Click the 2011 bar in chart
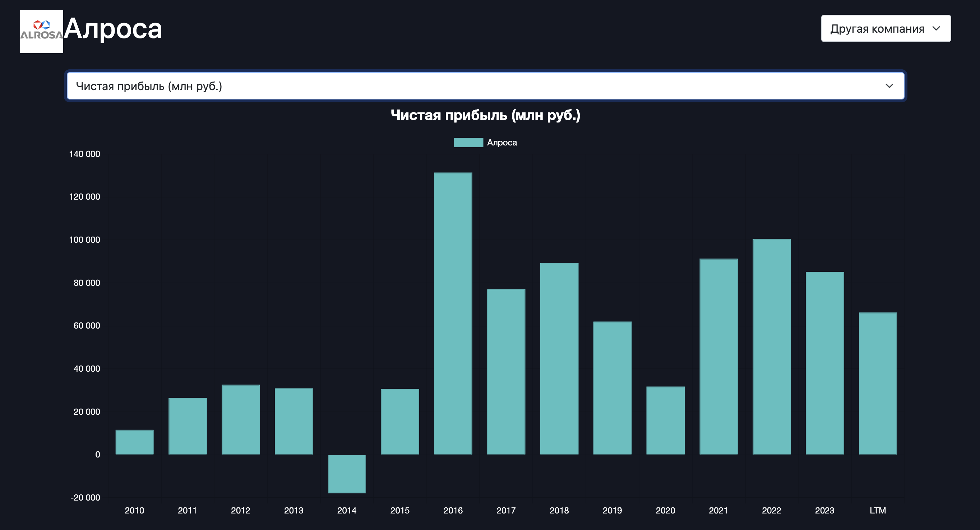This screenshot has height=530, width=980. click(188, 426)
